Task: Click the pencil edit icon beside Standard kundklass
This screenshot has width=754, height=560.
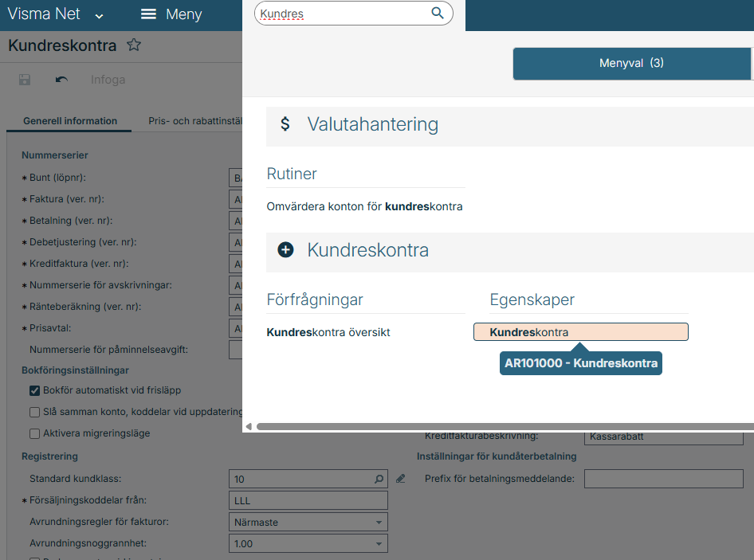Action: [401, 479]
